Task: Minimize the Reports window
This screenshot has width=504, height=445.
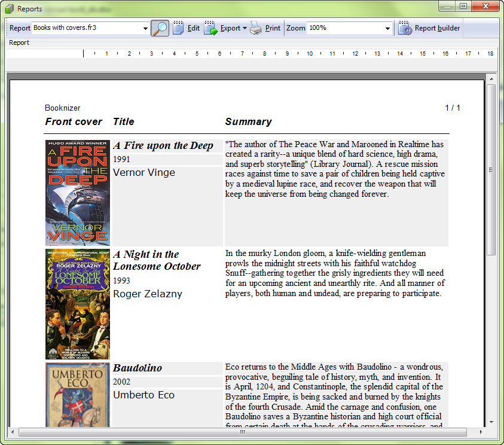Action: pos(447,6)
